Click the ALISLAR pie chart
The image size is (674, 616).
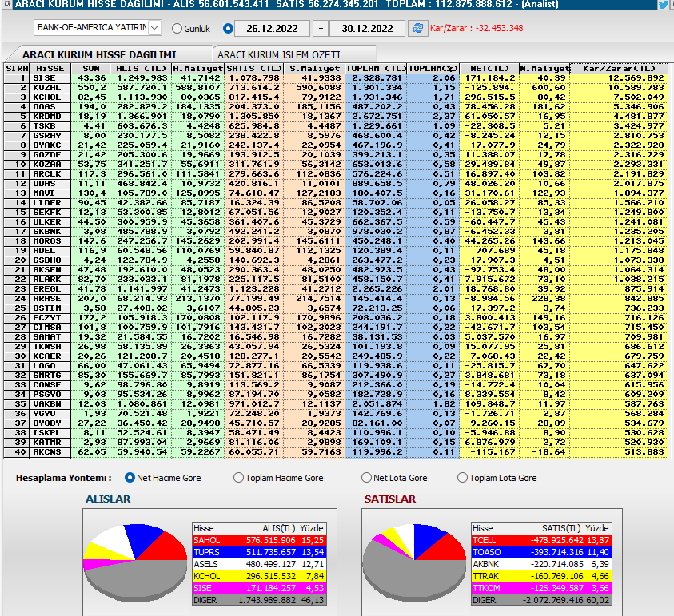[x=135, y=562]
